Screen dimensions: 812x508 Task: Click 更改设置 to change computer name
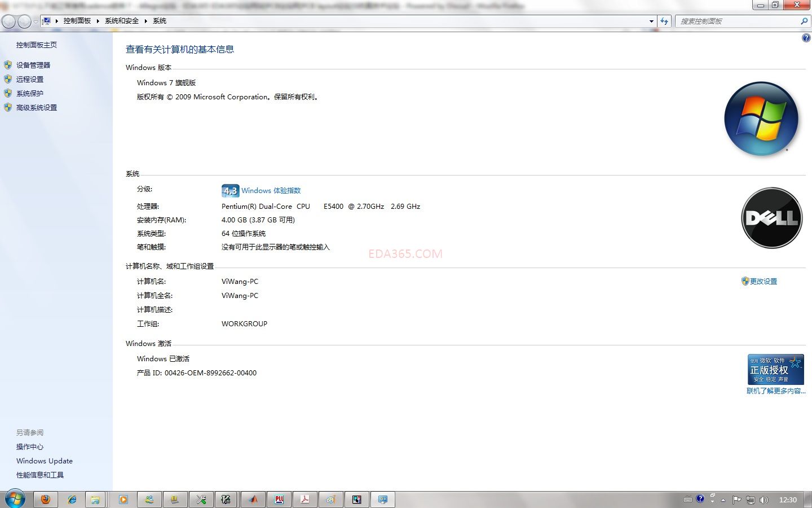(x=764, y=282)
